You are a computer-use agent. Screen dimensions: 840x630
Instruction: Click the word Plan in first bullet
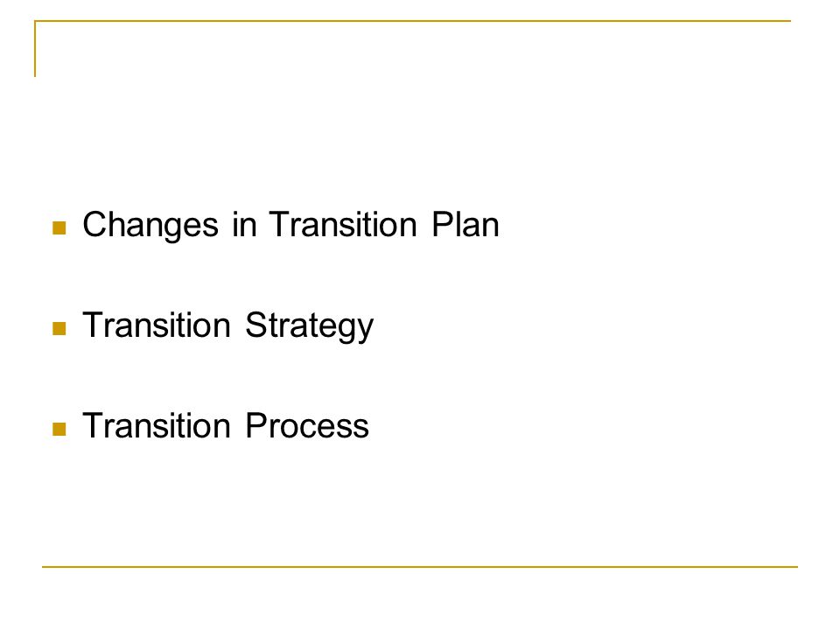point(465,224)
